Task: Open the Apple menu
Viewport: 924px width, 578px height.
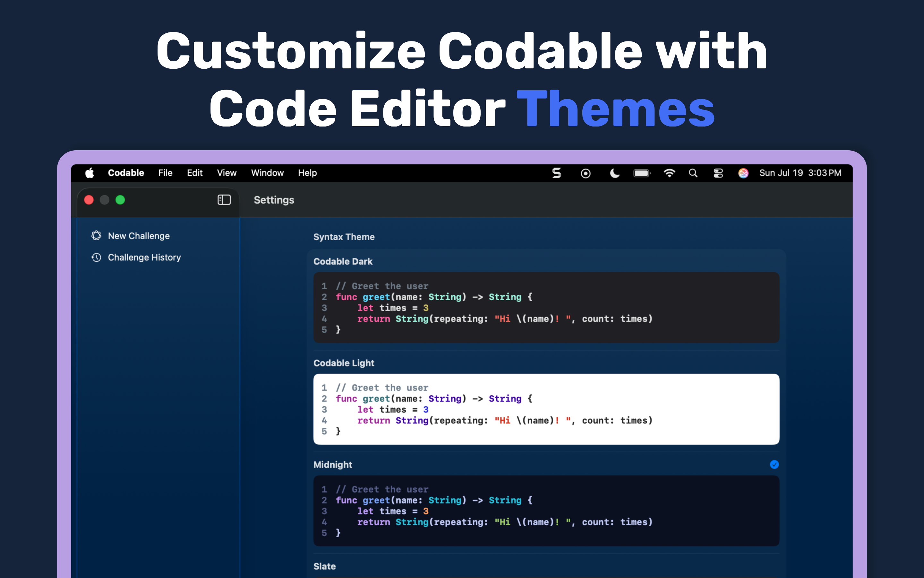Action: coord(90,173)
